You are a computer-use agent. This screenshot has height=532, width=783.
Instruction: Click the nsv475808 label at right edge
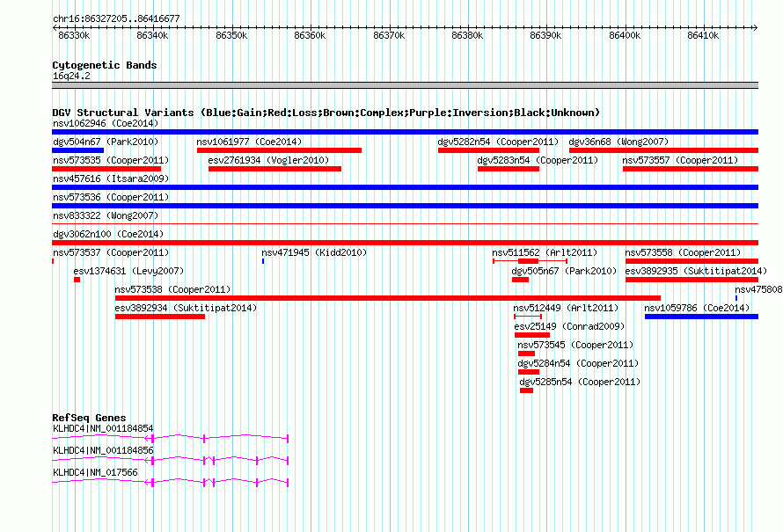coord(758,289)
